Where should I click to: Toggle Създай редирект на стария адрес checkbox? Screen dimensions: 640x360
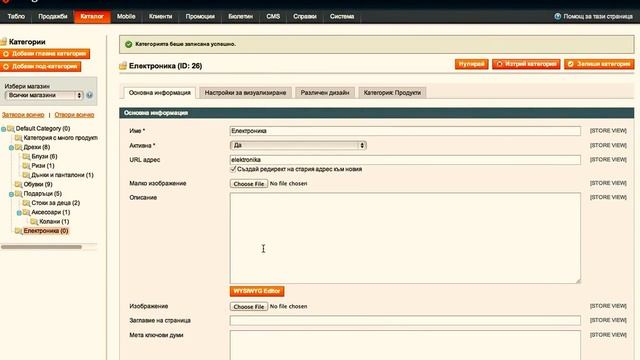pos(233,169)
